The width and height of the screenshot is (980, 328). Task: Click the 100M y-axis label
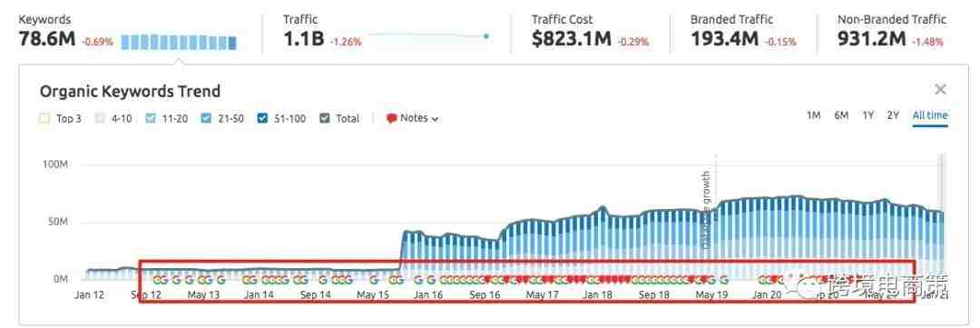pos(55,164)
